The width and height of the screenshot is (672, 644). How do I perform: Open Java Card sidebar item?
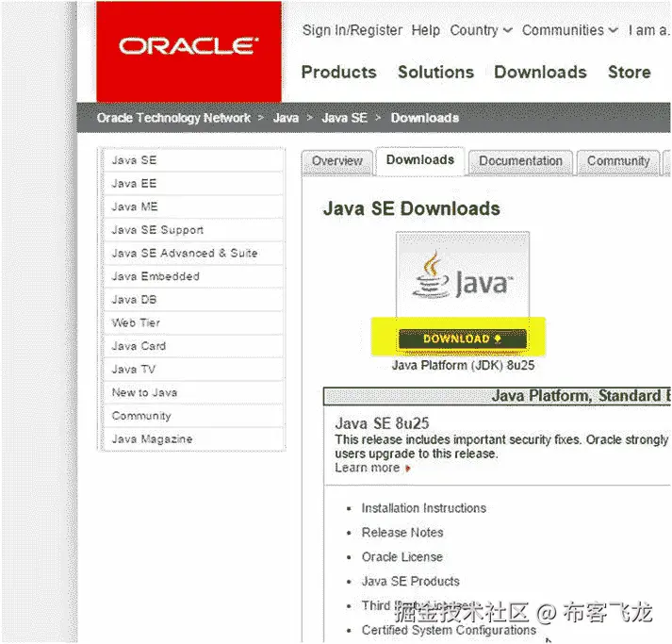[193, 346]
